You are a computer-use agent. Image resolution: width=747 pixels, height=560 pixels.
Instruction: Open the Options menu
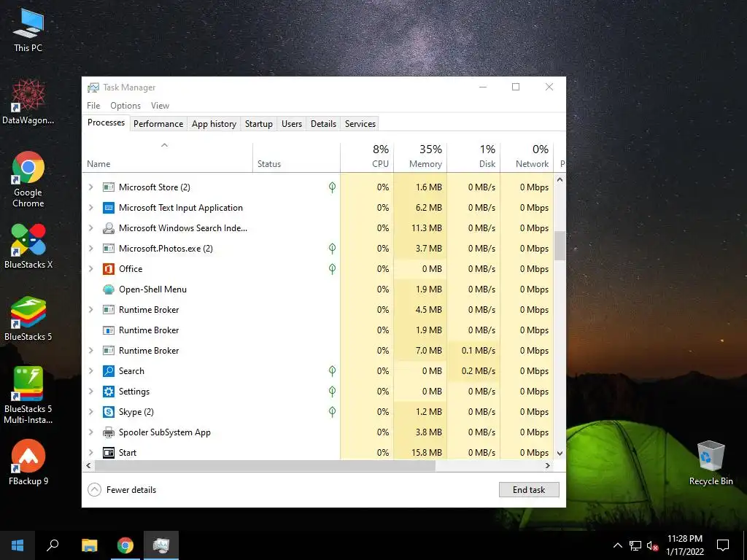[x=125, y=106]
